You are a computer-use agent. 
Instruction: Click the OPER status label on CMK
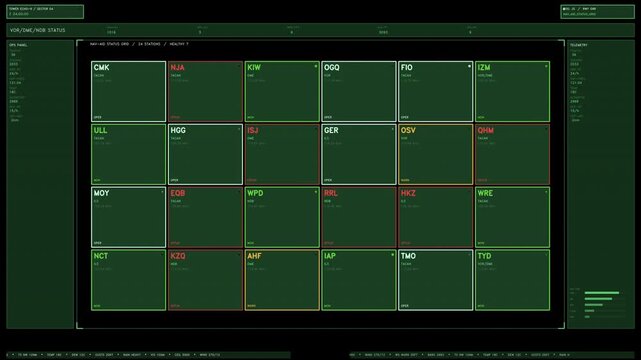click(x=98, y=117)
